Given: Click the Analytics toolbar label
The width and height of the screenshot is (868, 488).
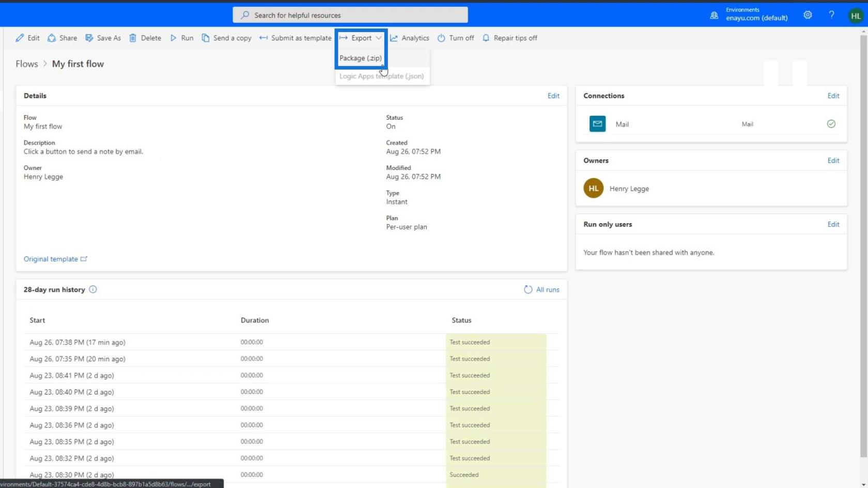Looking at the screenshot, I should [x=415, y=38].
